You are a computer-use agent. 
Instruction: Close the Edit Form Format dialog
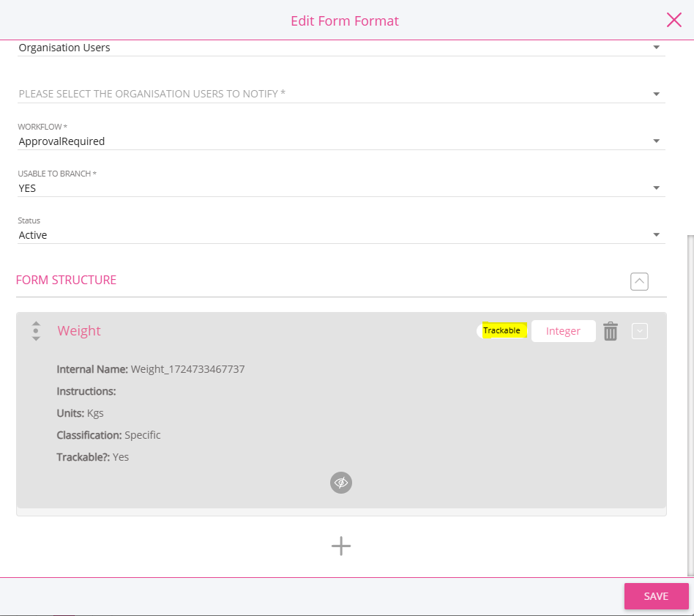tap(674, 20)
